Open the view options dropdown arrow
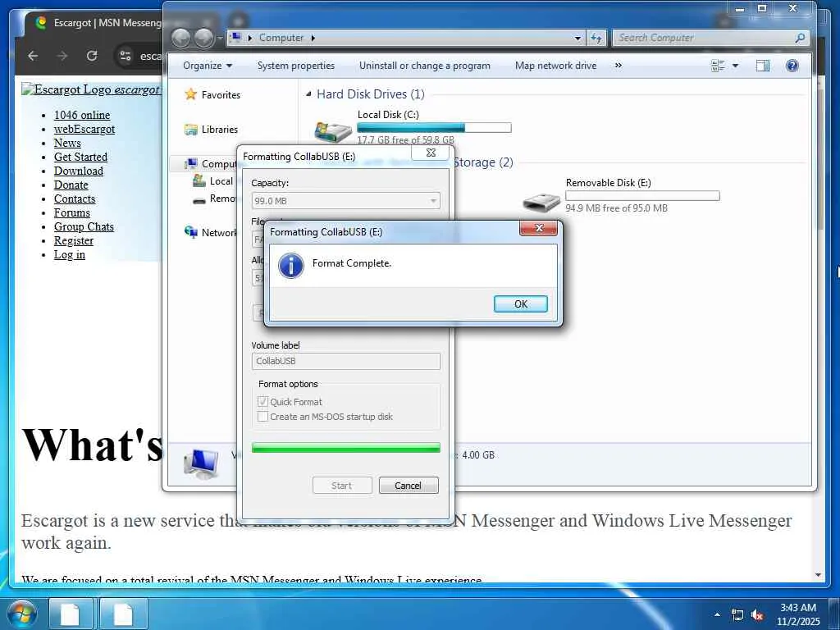Image resolution: width=840 pixels, height=630 pixels. [735, 66]
